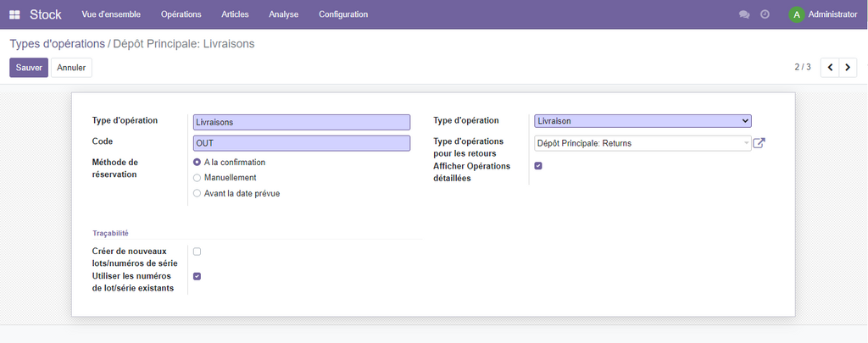Screen dimensions: 868x343
Task: Toggle 'Afficher Opérations détaillées' checkbox
Action: click(538, 166)
